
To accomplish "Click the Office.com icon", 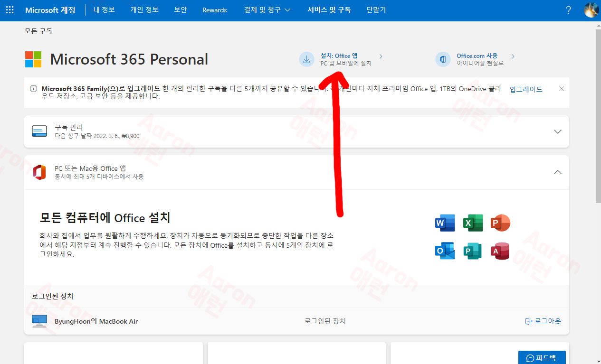I will tap(443, 59).
